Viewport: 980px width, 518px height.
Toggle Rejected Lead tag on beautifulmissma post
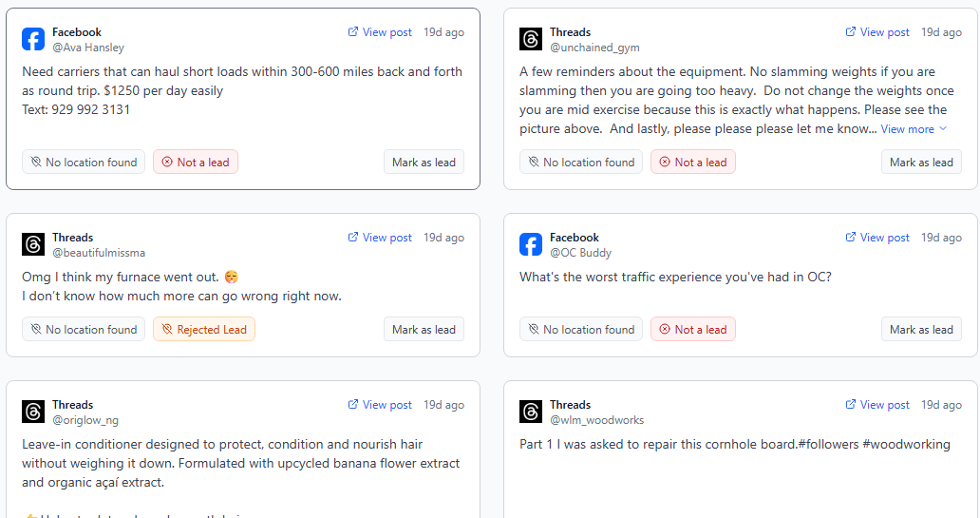(203, 329)
